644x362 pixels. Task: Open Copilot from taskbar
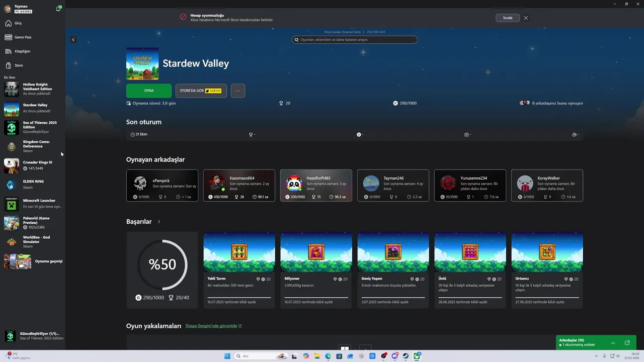click(x=306, y=356)
